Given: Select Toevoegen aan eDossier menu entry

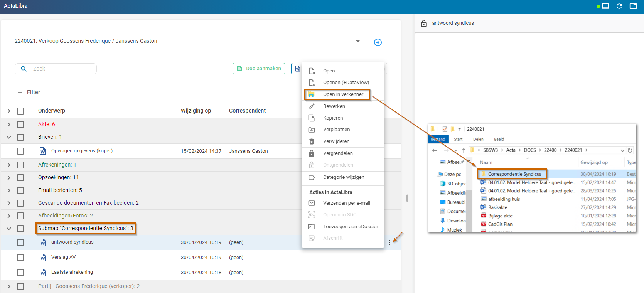Looking at the screenshot, I should tap(343, 227).
